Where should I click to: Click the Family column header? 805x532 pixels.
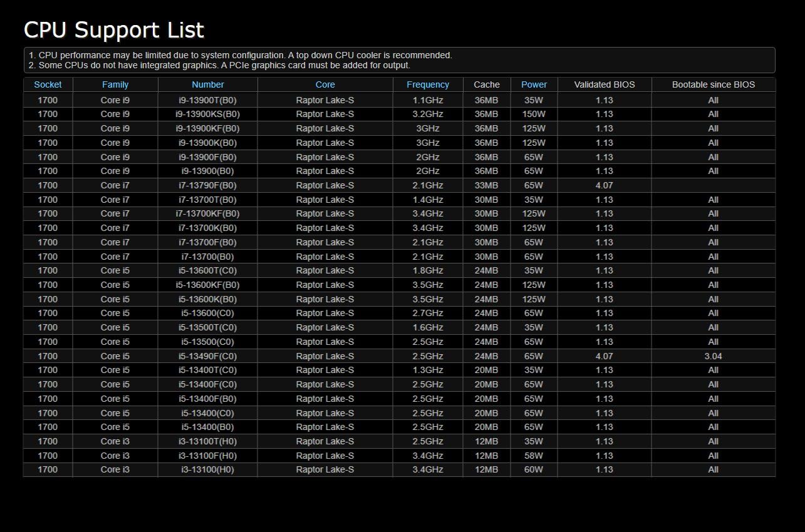coord(115,84)
